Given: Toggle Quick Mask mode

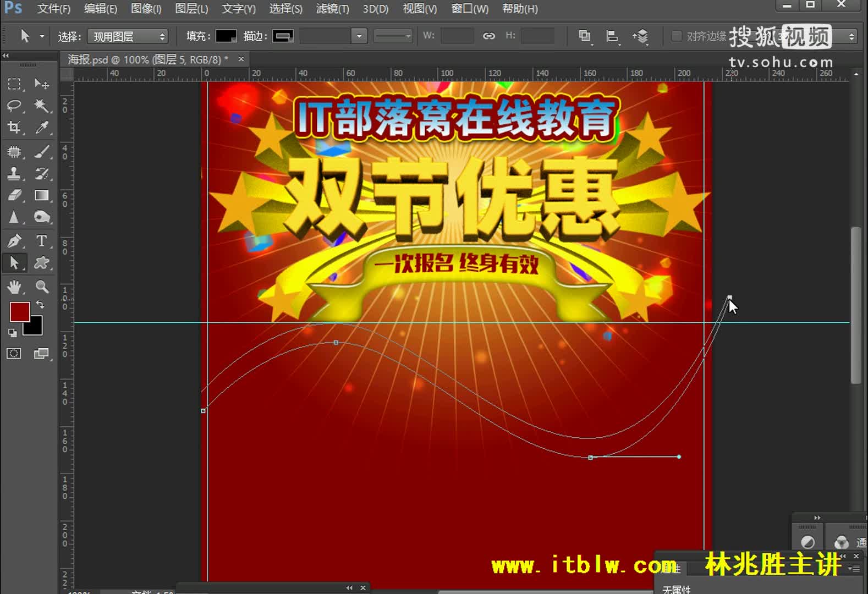Looking at the screenshot, I should 14,354.
